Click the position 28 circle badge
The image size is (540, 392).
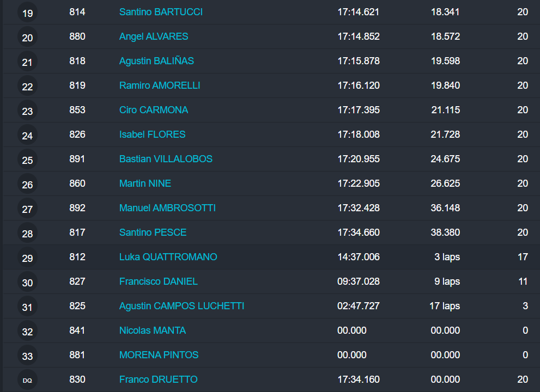pos(27,234)
